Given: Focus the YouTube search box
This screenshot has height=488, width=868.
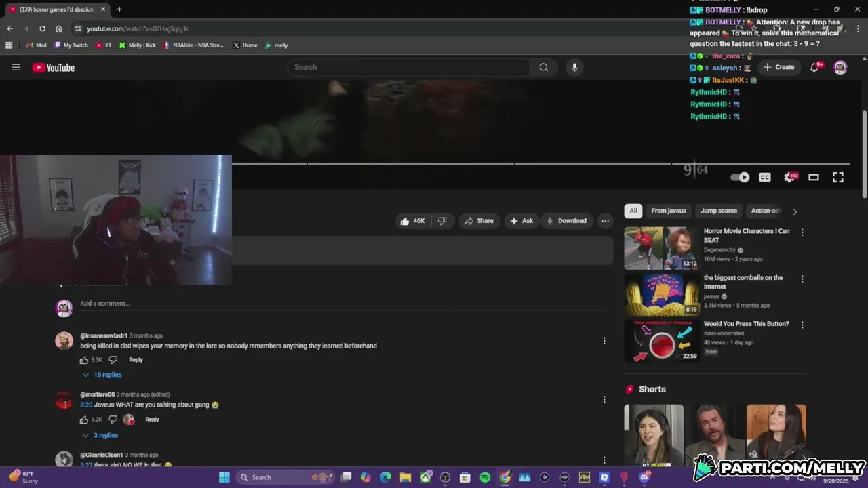Looking at the screenshot, I should (x=409, y=67).
